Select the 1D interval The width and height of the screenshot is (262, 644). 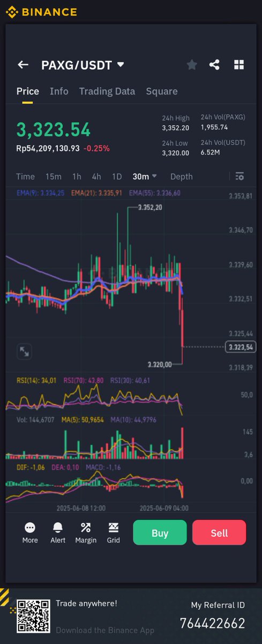coord(117,177)
